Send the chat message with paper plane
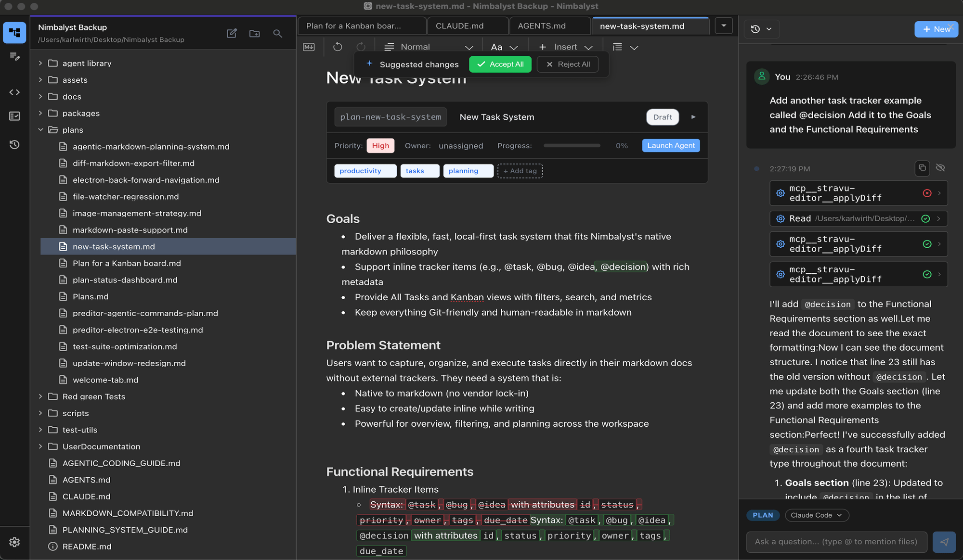The image size is (963, 560). [x=944, y=542]
